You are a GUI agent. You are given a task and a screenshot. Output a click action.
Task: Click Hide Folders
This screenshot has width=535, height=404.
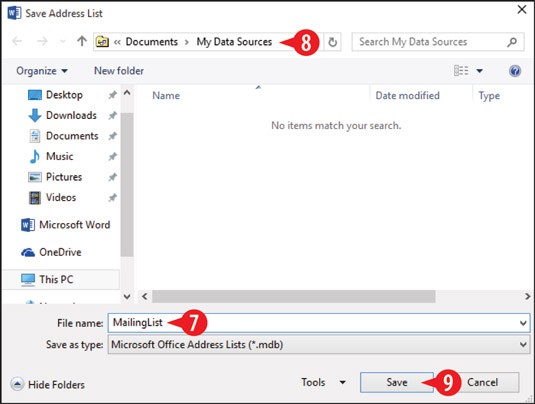[56, 385]
